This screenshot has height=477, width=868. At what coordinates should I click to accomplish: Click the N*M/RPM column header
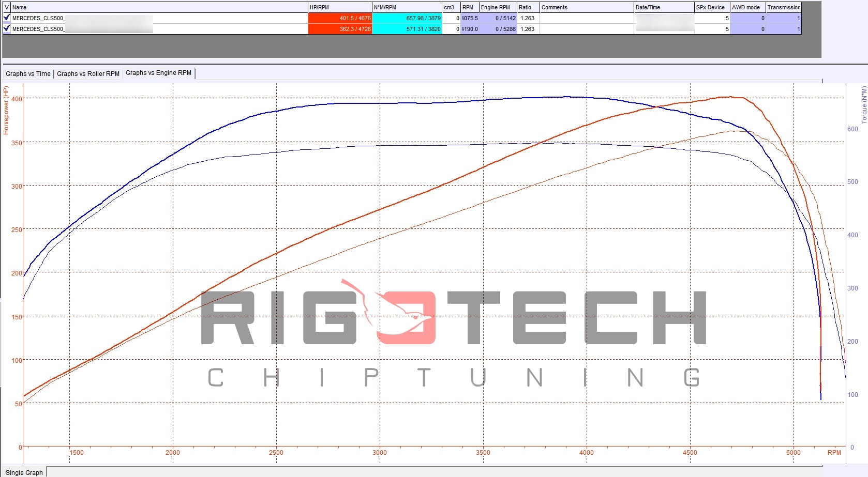pos(407,7)
